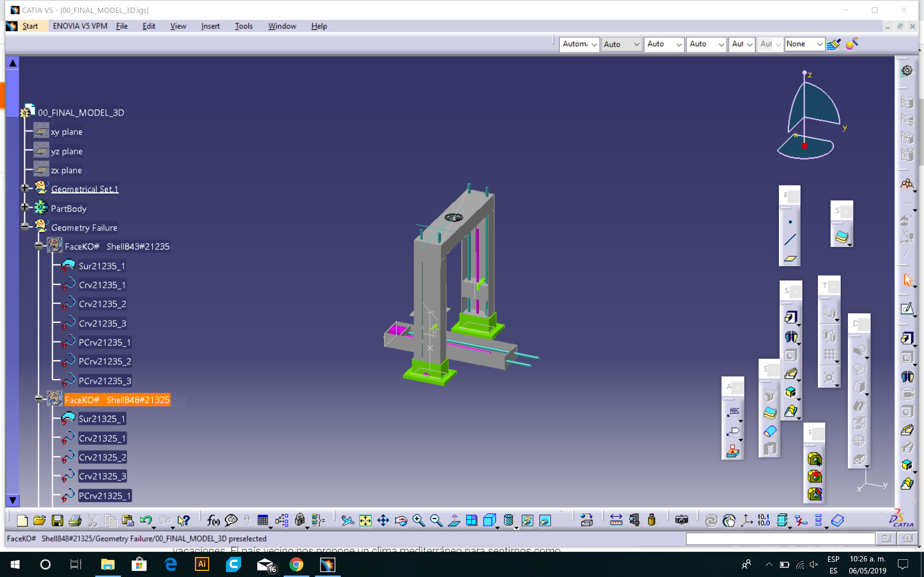Viewport: 924px width, 577px height.
Task: Select the Rotate view tool
Action: (x=401, y=520)
